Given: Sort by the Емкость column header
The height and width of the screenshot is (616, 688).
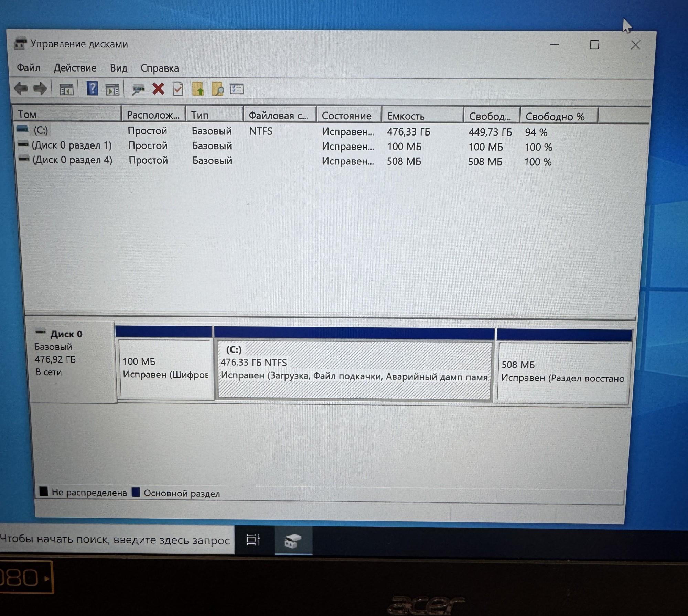Looking at the screenshot, I should click(422, 116).
